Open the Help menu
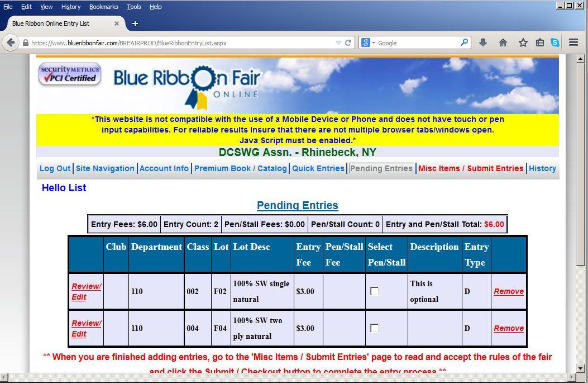 (x=156, y=7)
